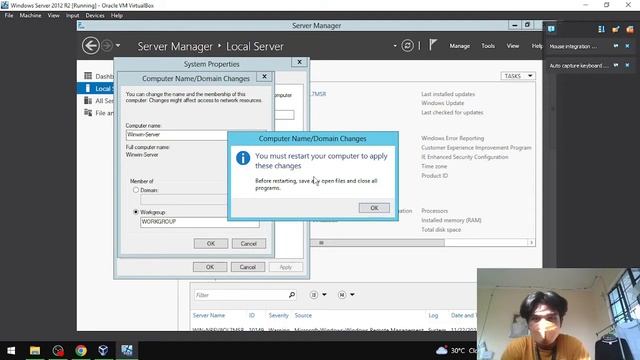Click the magnifier icon in Filter box
640x360 pixels.
click(x=292, y=295)
